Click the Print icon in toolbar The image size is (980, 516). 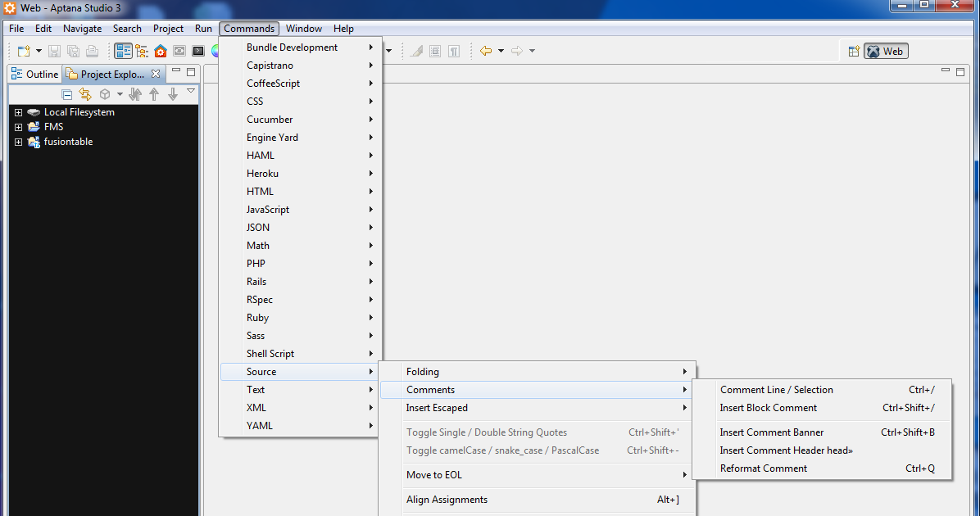tap(92, 52)
